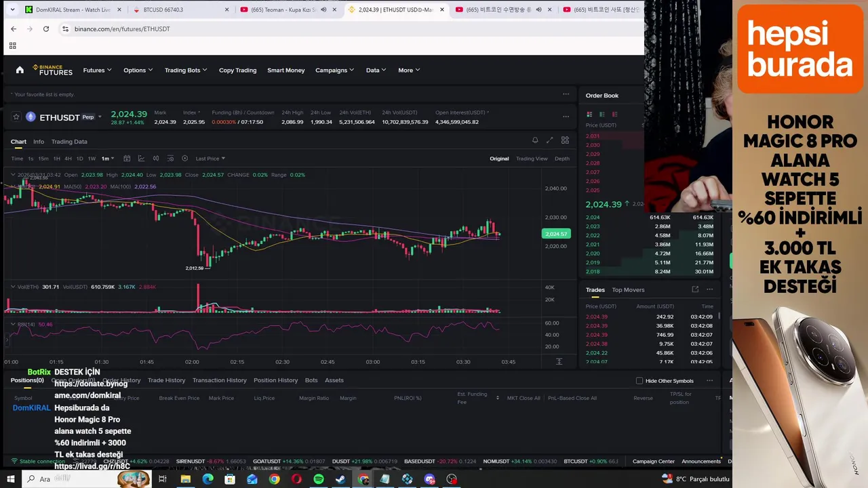Viewport: 868px width, 488px height.
Task: Switch to the Trading Data tab
Action: pyautogui.click(x=69, y=142)
